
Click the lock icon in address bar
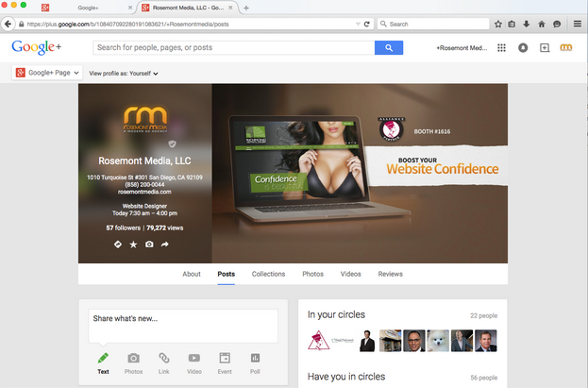point(22,24)
